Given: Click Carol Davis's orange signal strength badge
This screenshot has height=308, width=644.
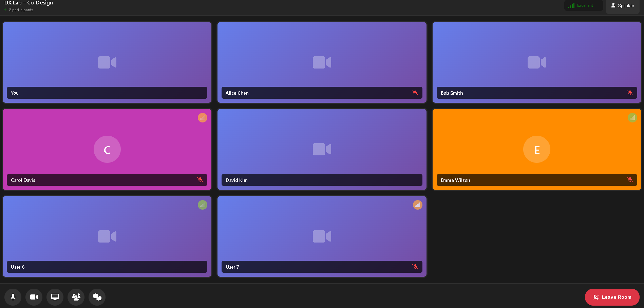Looking at the screenshot, I should pyautogui.click(x=203, y=118).
